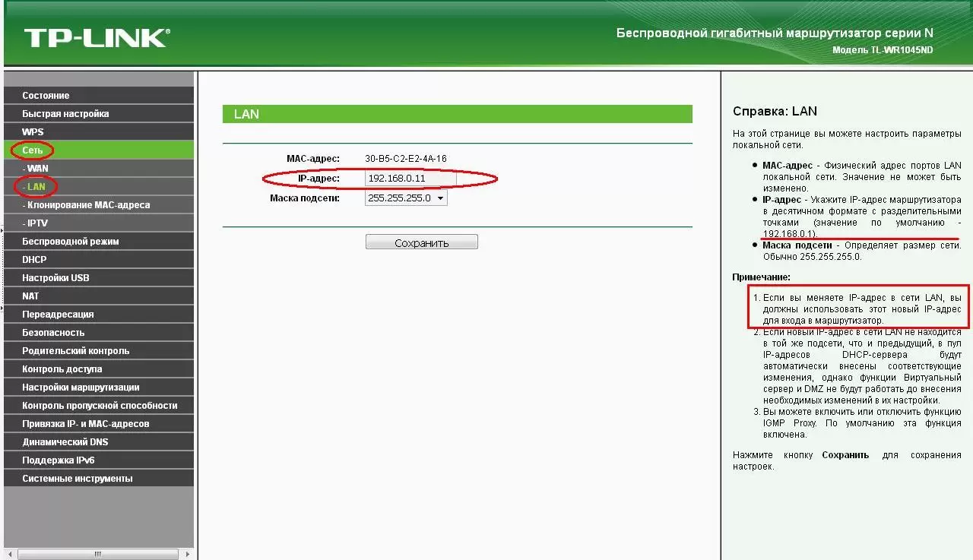Expand the Беспроводной режим section
This screenshot has width=973, height=560.
[70, 242]
